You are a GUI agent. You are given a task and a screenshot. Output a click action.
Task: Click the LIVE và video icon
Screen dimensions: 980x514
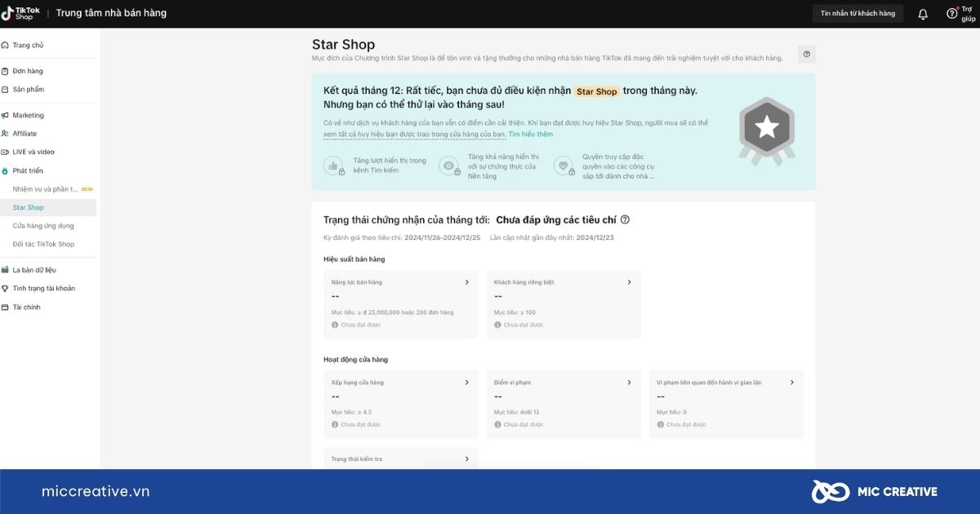(5, 152)
